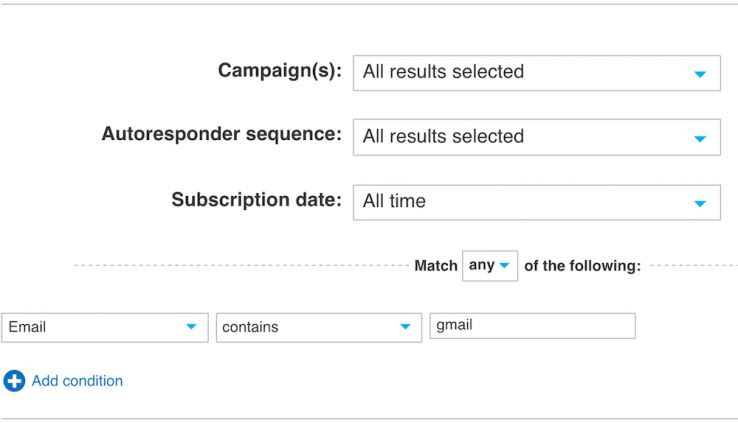Viewport: 738px width, 423px height.
Task: Click the arrow icon in the Email selector
Action: (x=190, y=327)
